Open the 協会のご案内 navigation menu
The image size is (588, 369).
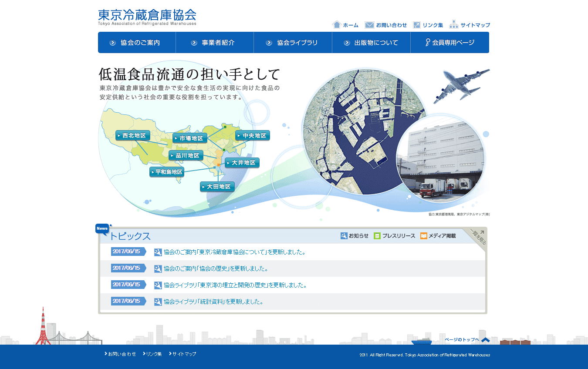tap(136, 42)
